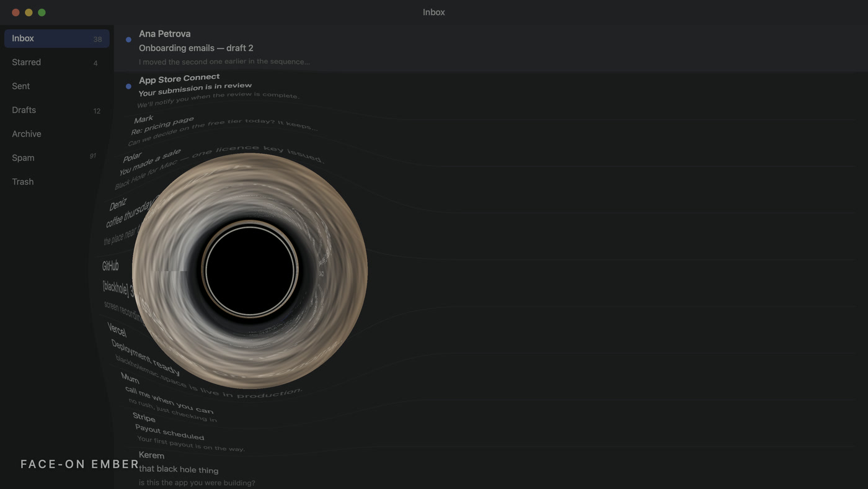The image size is (868, 489).
Task: Click the yellow minimize window button
Action: pos(29,12)
